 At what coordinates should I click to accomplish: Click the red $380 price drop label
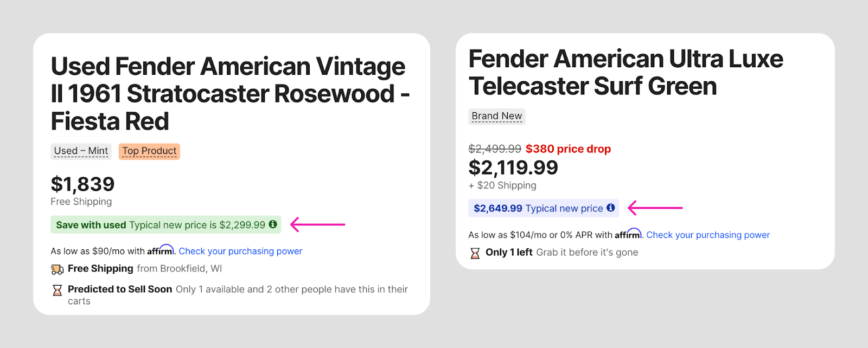[568, 149]
